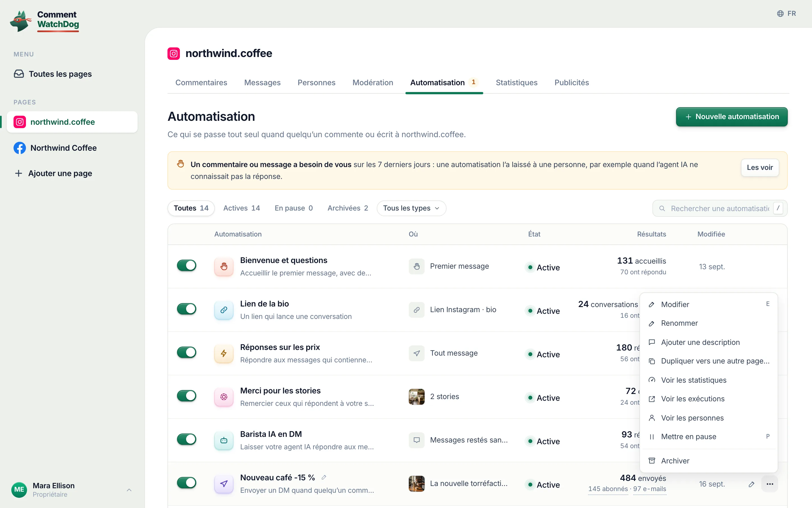Screen dimensions: 812x508
Task: Click the Premier message location icon
Action: (416, 266)
